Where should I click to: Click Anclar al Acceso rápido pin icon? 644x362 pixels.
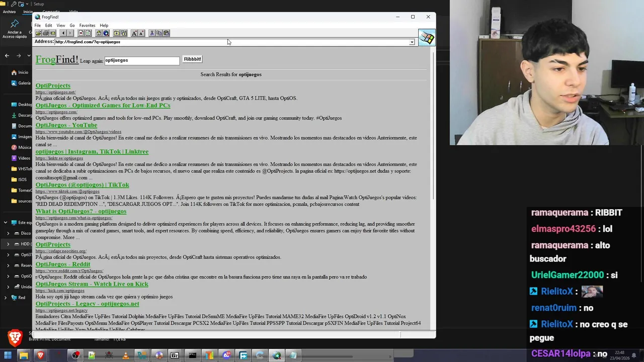(x=15, y=24)
